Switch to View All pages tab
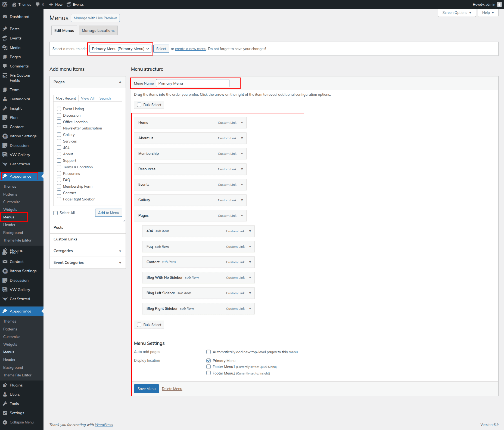This screenshot has height=430, width=504. (88, 98)
